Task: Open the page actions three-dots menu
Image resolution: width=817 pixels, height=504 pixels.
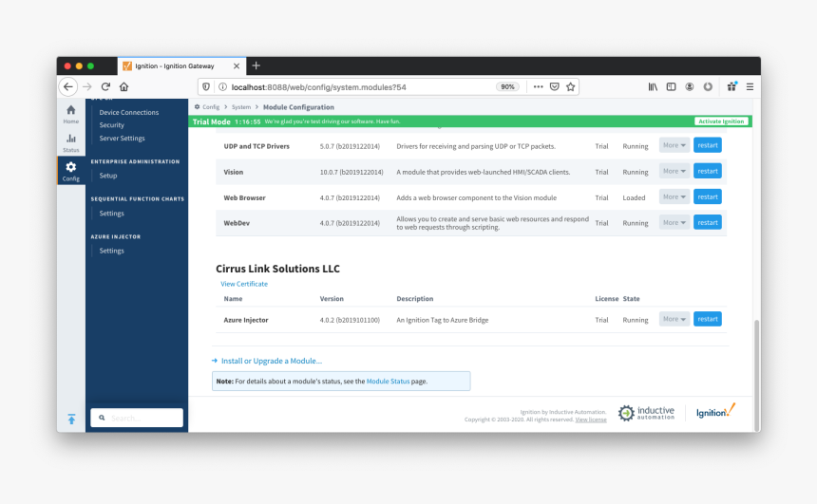Action: pos(539,87)
